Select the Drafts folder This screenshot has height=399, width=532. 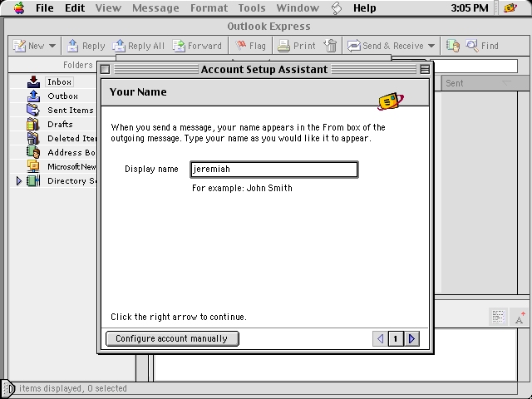[x=60, y=124]
